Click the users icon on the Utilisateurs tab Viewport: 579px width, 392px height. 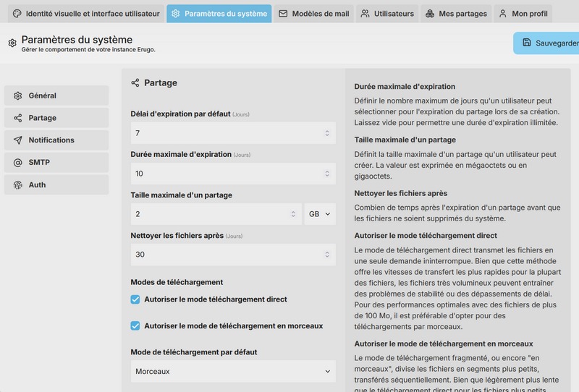coord(365,14)
